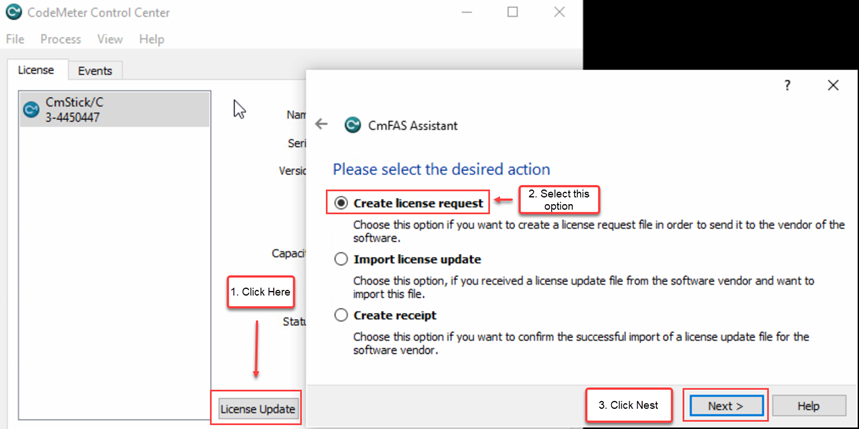This screenshot has height=429, width=859.
Task: Go back using CmFAS Assistant back arrow
Action: [x=322, y=124]
